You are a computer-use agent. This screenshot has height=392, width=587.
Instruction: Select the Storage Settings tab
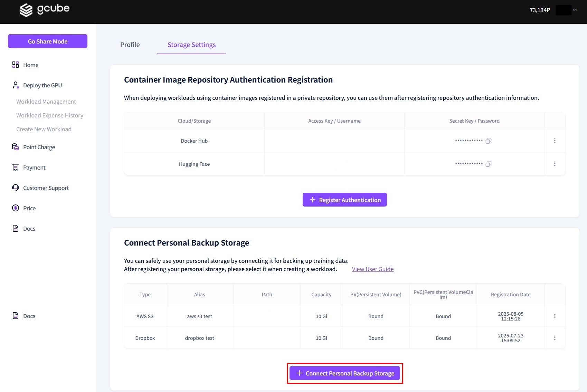pyautogui.click(x=191, y=45)
